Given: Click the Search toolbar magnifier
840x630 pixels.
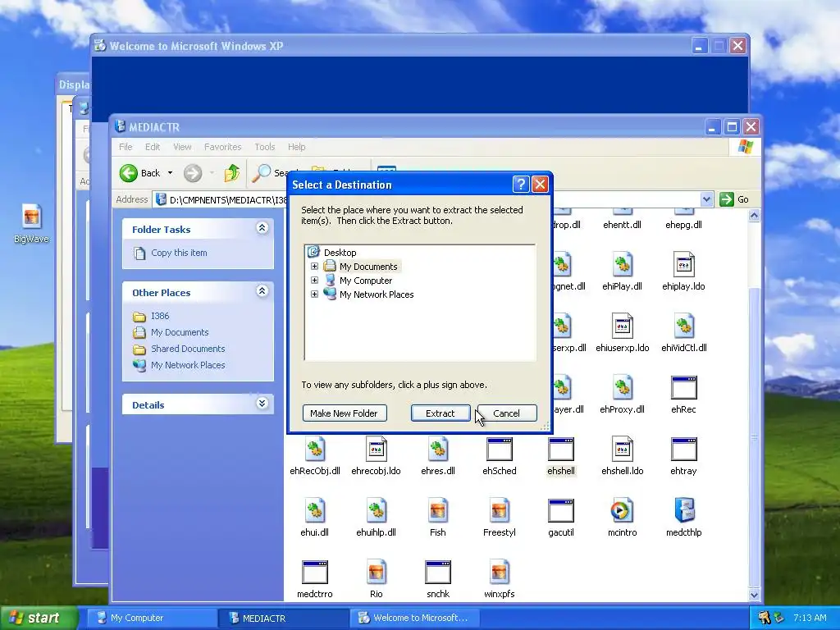Looking at the screenshot, I should point(262,172).
